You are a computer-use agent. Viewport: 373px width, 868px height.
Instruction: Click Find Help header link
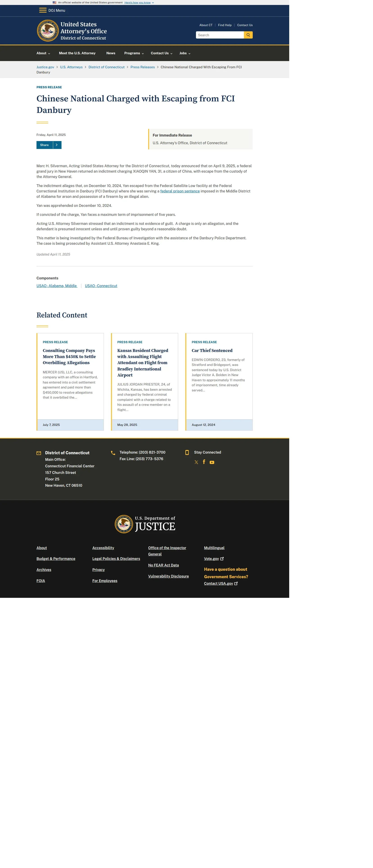tap(225, 25)
